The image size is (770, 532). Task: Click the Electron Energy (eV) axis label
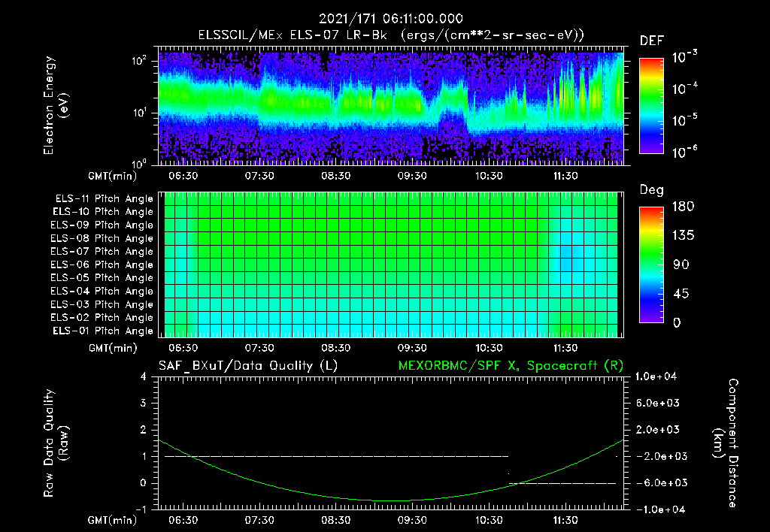(x=56, y=105)
